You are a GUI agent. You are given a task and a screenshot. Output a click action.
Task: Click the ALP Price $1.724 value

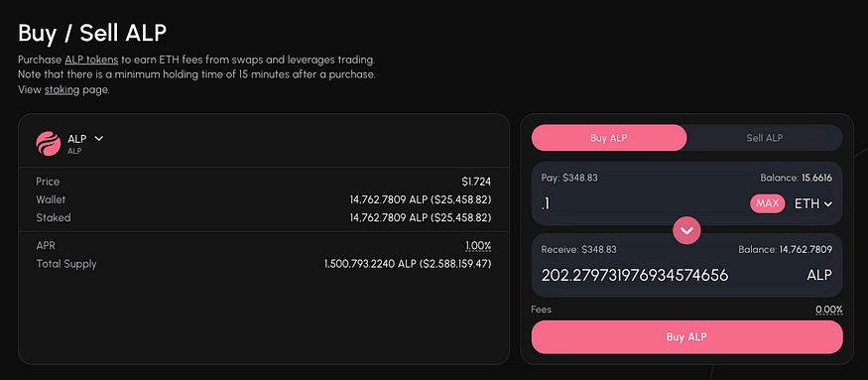476,182
